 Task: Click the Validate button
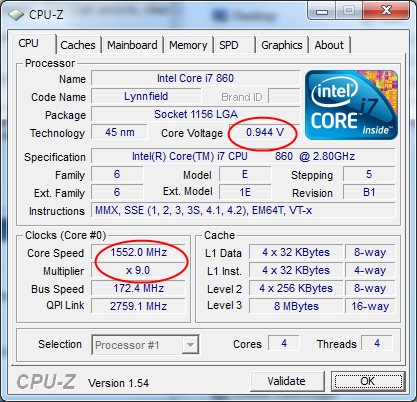[287, 381]
